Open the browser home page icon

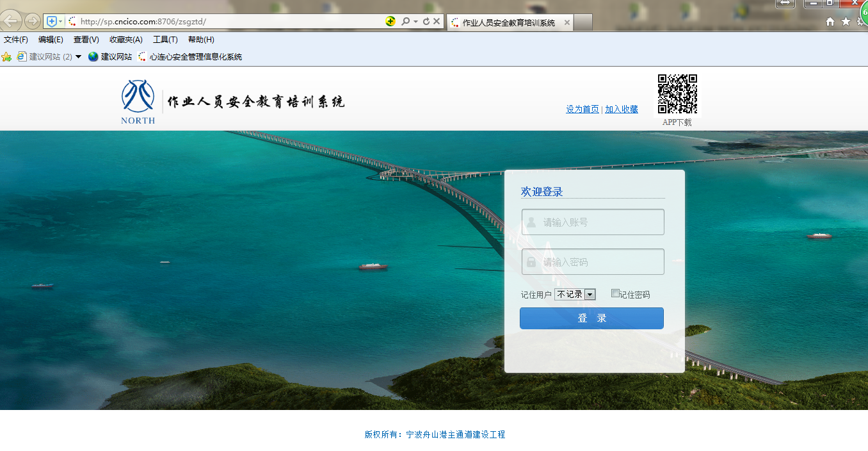point(830,22)
